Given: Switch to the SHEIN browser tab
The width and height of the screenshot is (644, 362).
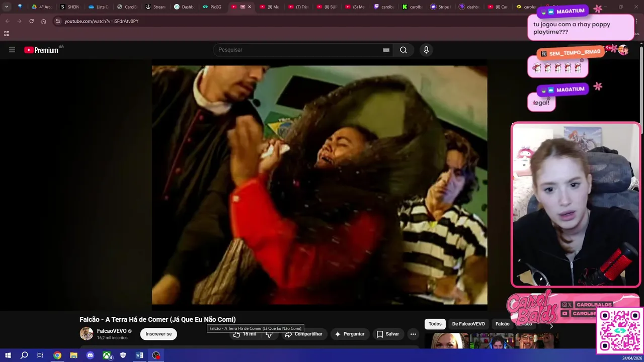Looking at the screenshot, I should click(69, 7).
